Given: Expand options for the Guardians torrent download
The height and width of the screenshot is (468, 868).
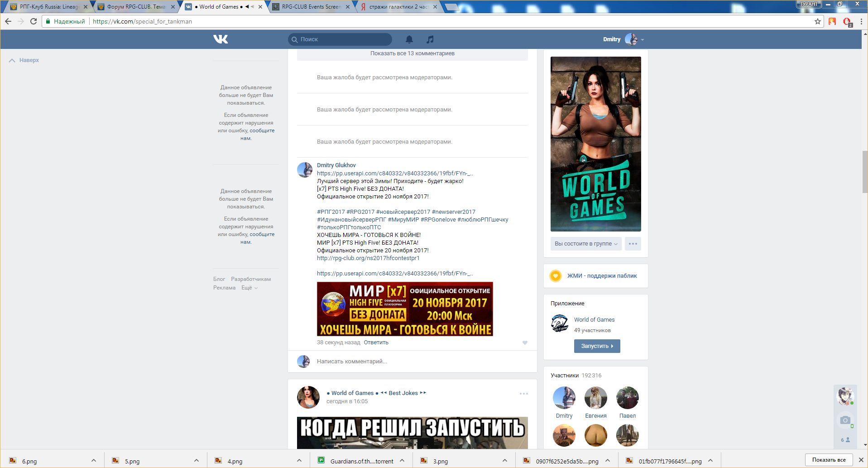Looking at the screenshot, I should 402,461.
